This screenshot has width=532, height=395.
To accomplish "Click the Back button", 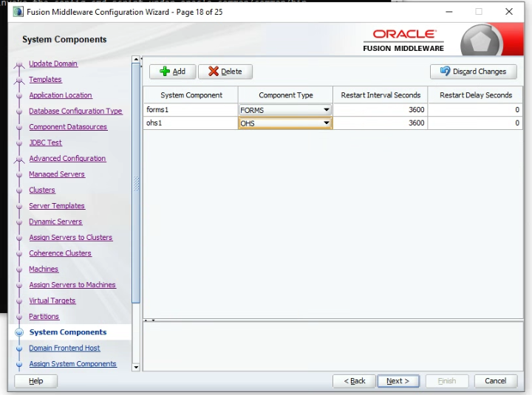I will click(x=354, y=381).
